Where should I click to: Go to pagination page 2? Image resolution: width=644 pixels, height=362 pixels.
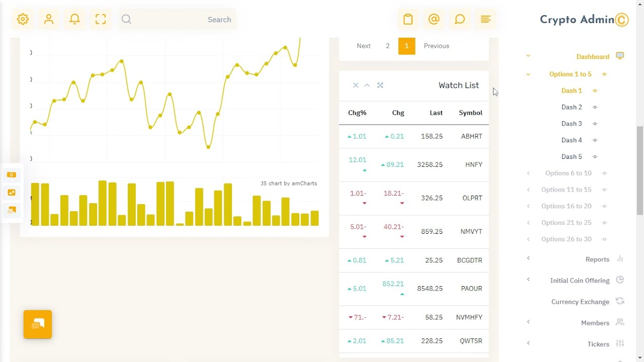coord(387,46)
